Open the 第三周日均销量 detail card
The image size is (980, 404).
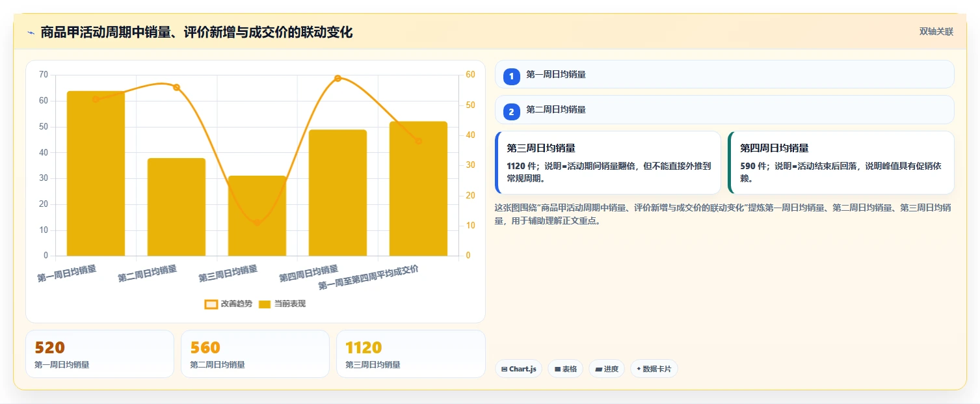pos(607,163)
